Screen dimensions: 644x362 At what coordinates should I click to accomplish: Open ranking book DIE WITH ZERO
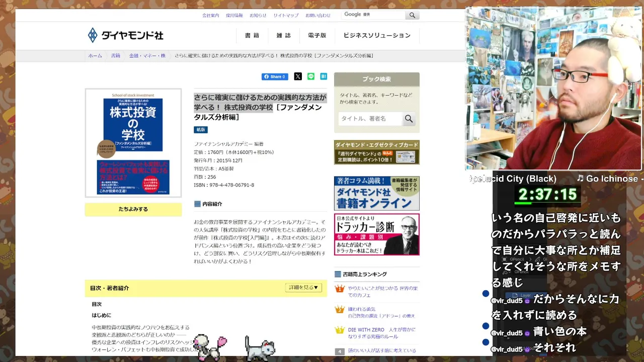(382, 333)
